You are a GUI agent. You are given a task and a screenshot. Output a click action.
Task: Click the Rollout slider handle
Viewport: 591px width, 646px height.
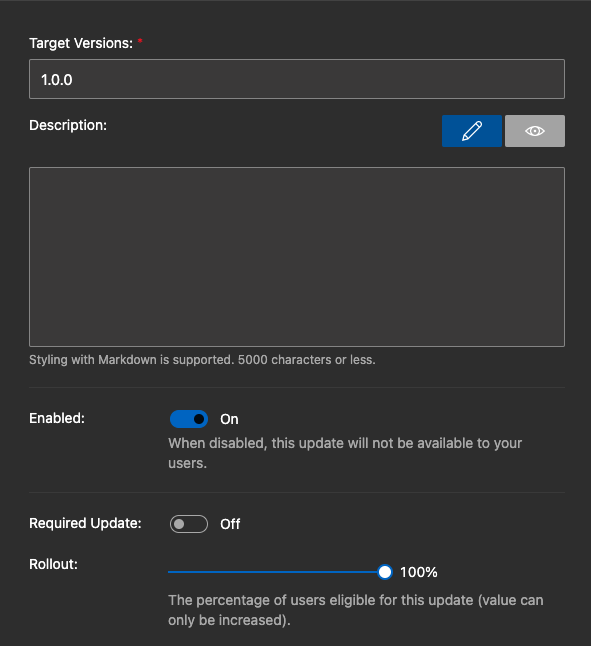pyautogui.click(x=385, y=572)
